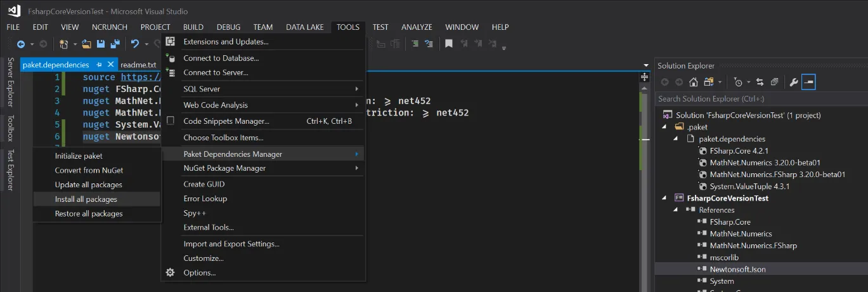Click the source URL link in editor
This screenshot has height=292, width=868.
(141, 77)
